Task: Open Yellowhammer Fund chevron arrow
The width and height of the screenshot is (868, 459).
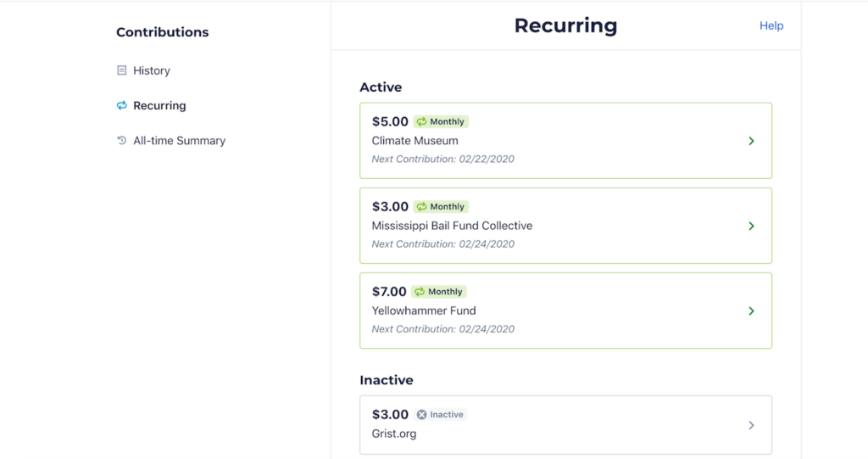Action: click(x=751, y=311)
